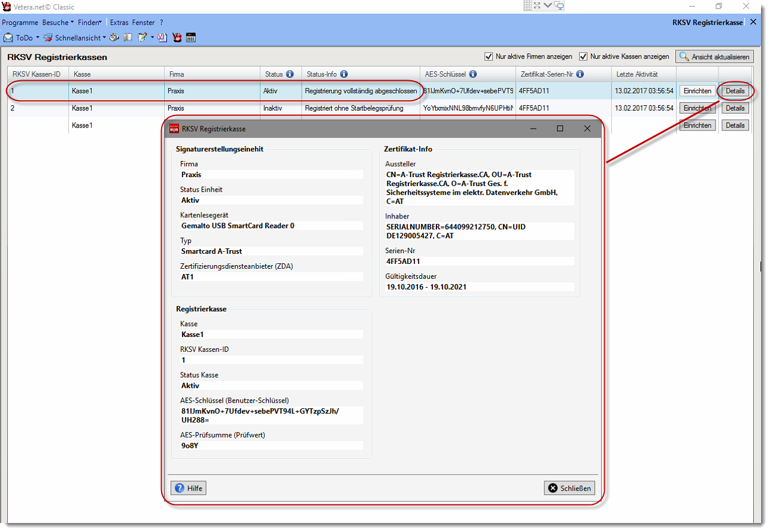The height and width of the screenshot is (532, 770).
Task: Click the fullscreen arrows icon in title bar
Action: click(537, 6)
